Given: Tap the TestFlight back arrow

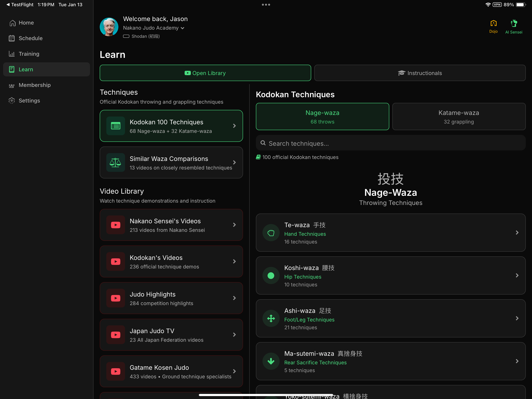Looking at the screenshot, I should [8, 4].
